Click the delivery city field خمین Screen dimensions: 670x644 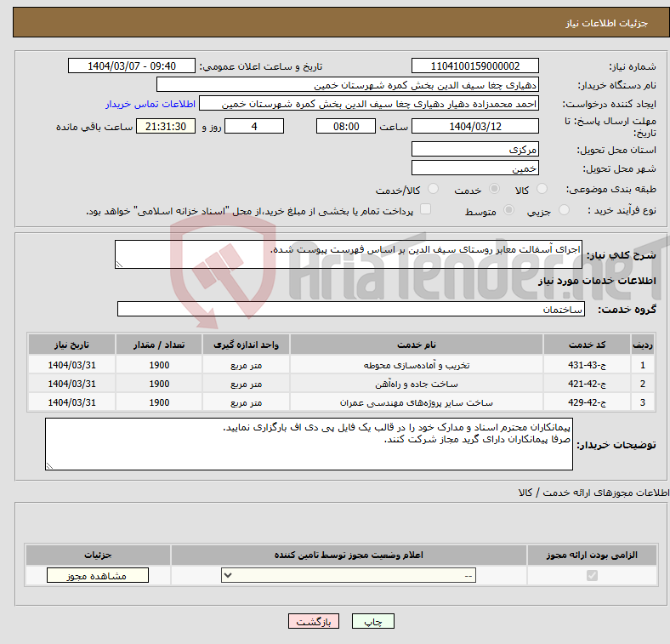(474, 168)
